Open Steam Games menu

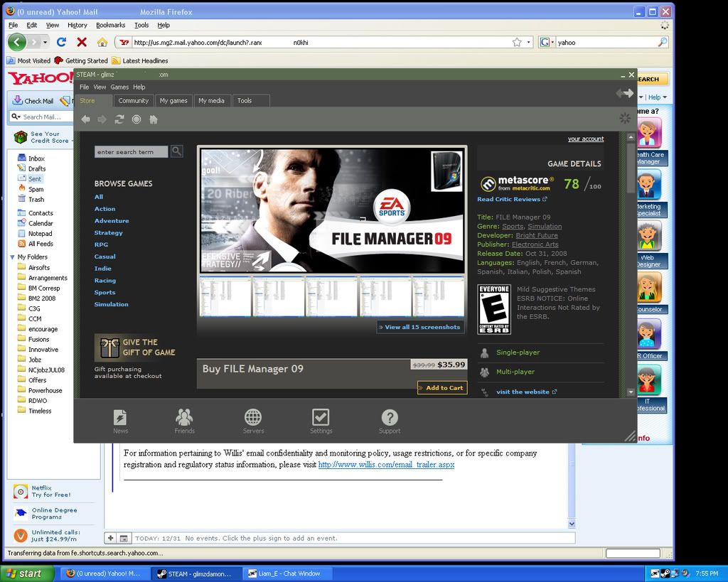(119, 87)
